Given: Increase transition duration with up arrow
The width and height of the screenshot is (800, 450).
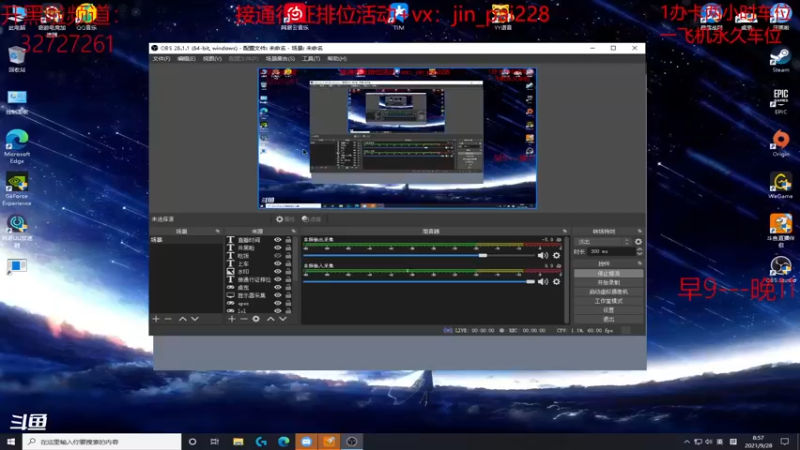Looking at the screenshot, I should tap(639, 249).
